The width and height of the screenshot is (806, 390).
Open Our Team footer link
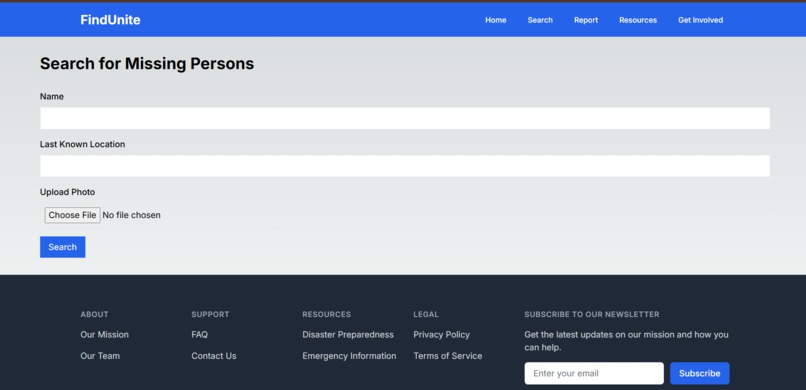click(x=100, y=356)
